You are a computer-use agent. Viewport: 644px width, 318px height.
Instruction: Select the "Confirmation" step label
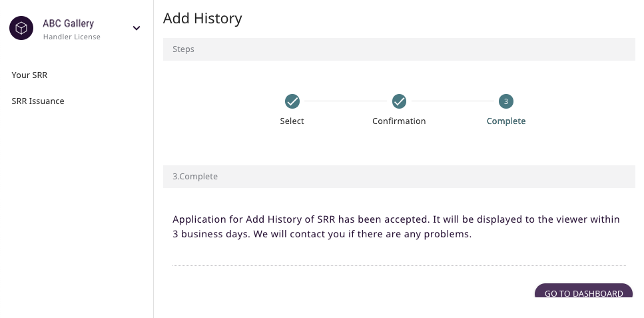coord(399,121)
